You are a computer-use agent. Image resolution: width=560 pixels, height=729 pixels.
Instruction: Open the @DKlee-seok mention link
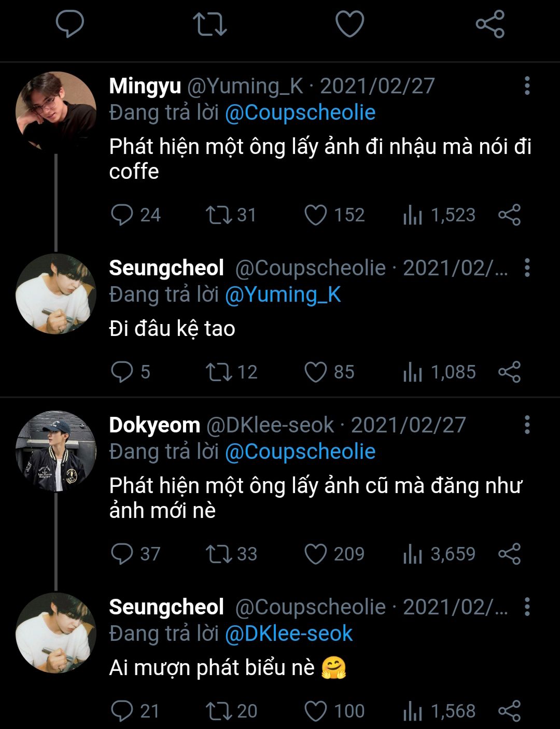289,634
